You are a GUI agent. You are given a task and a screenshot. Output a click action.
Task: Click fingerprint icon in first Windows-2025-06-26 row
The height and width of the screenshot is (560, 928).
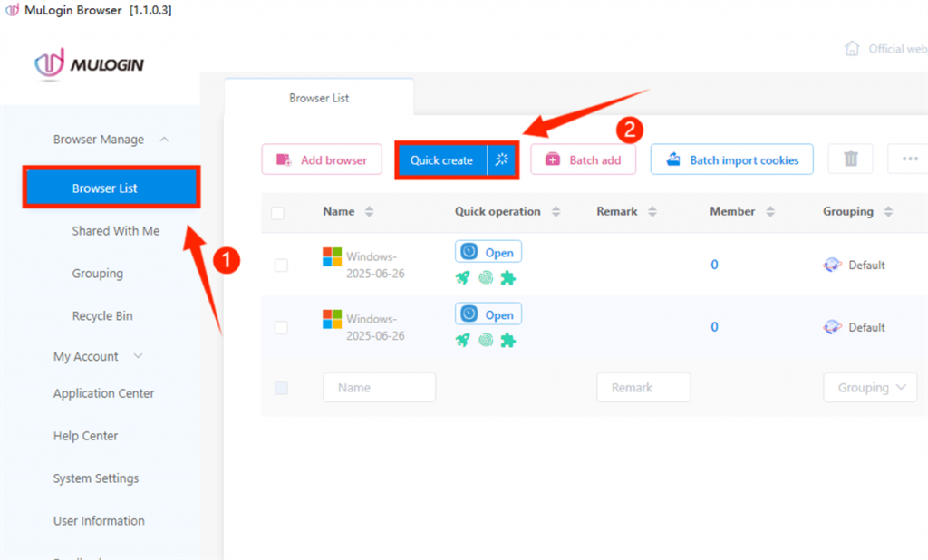(486, 277)
